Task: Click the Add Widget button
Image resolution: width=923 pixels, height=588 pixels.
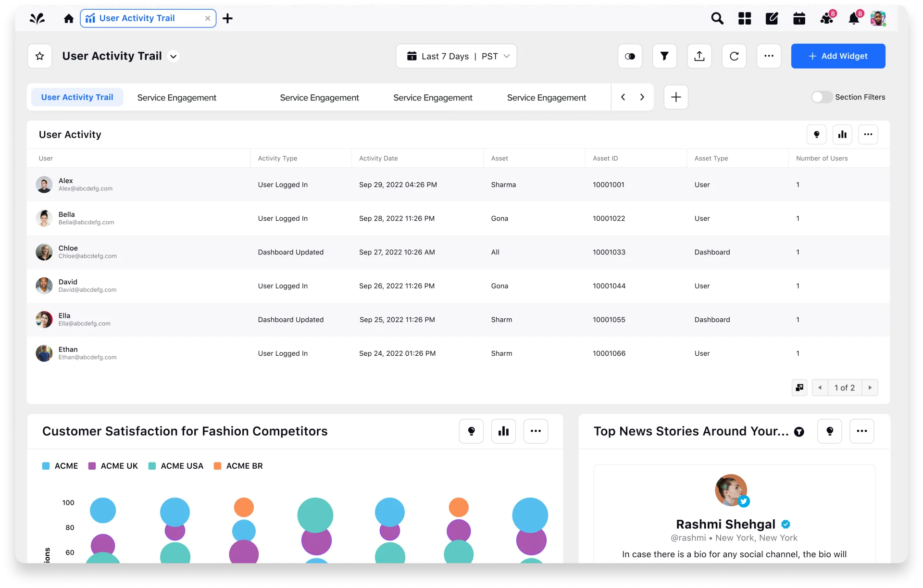Action: pyautogui.click(x=838, y=56)
